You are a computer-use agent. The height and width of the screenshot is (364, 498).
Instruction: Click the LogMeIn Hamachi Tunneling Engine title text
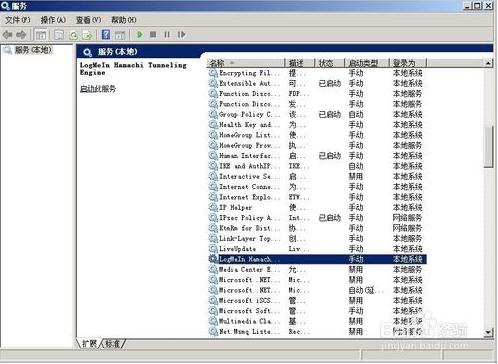click(133, 69)
